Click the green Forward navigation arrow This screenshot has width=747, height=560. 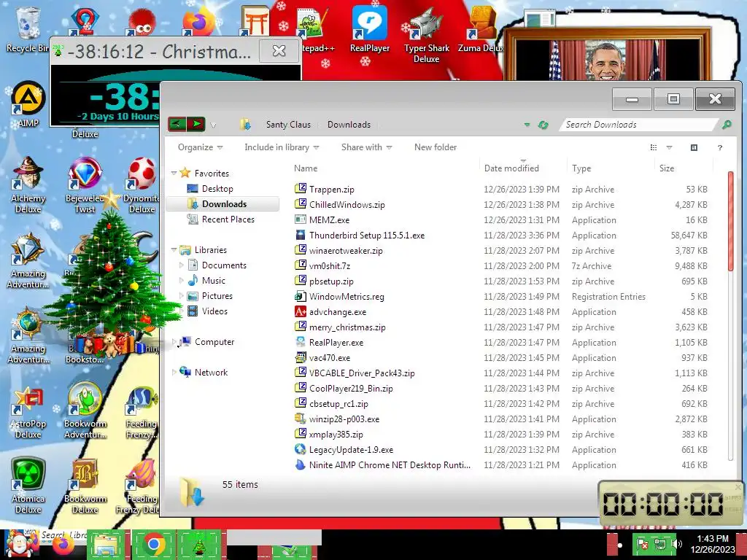point(196,124)
